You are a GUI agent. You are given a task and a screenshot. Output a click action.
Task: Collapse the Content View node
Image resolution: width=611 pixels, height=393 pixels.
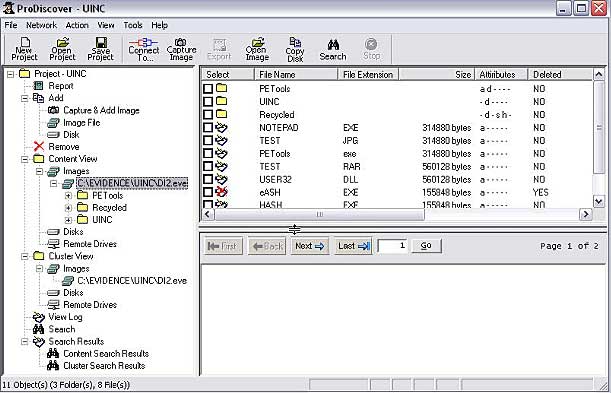[x=25, y=159]
